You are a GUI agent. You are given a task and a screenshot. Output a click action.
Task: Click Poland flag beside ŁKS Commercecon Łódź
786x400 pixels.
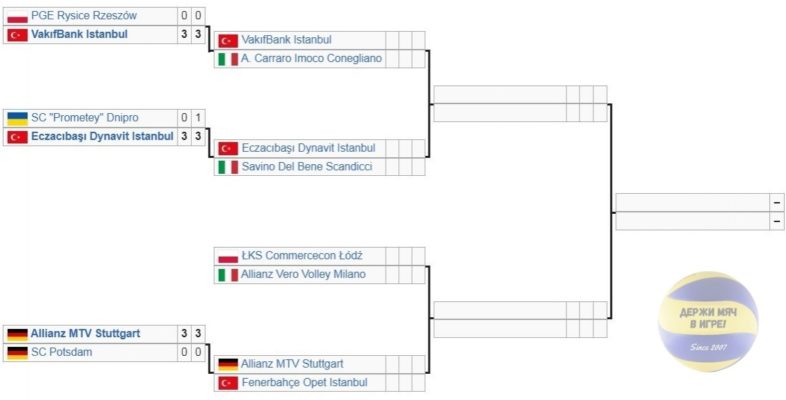pyautogui.click(x=228, y=256)
